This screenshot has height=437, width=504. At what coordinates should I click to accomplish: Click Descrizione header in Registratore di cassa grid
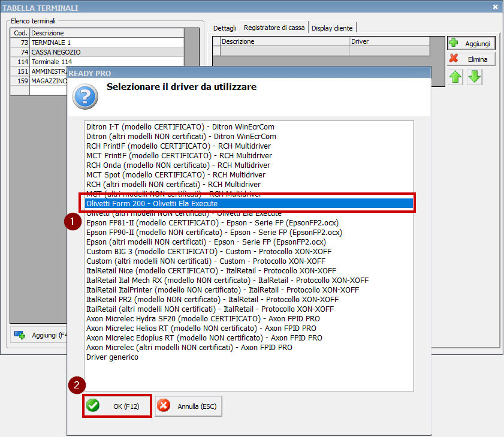point(285,41)
